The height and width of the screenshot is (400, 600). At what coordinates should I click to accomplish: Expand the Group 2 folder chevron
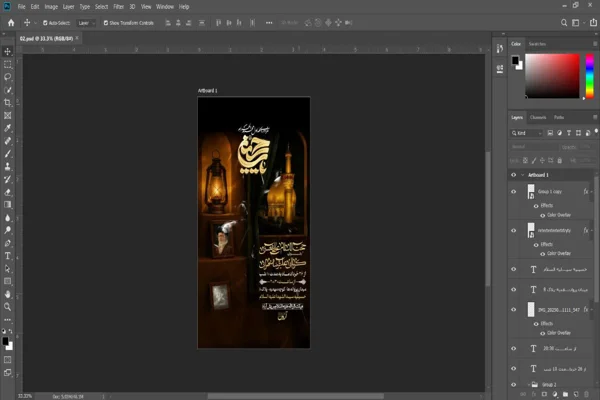click(529, 384)
